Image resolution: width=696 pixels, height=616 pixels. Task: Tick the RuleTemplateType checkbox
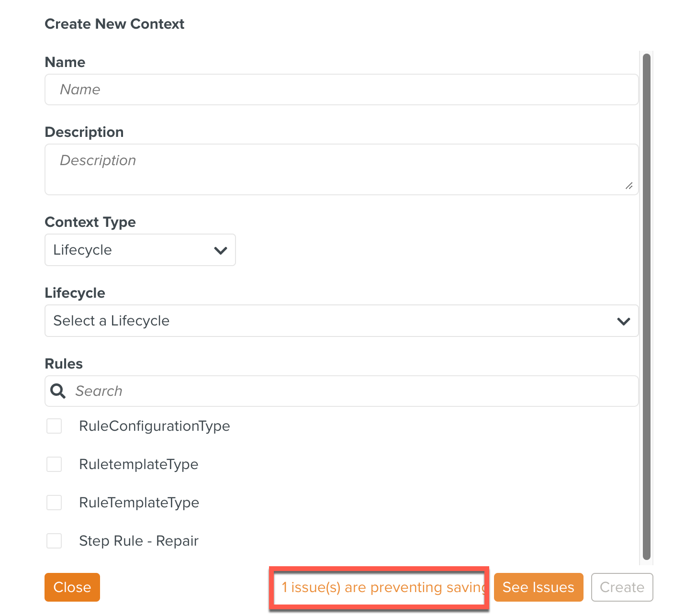pyautogui.click(x=54, y=503)
